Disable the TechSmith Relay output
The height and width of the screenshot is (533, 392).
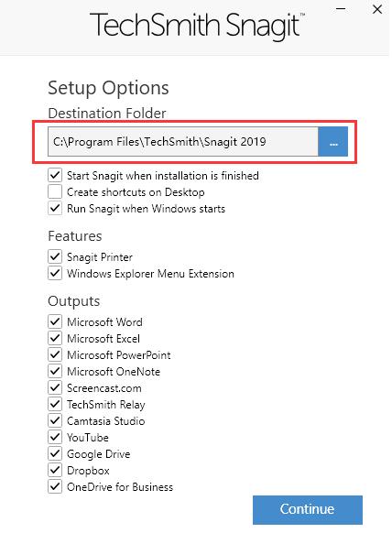click(55, 404)
